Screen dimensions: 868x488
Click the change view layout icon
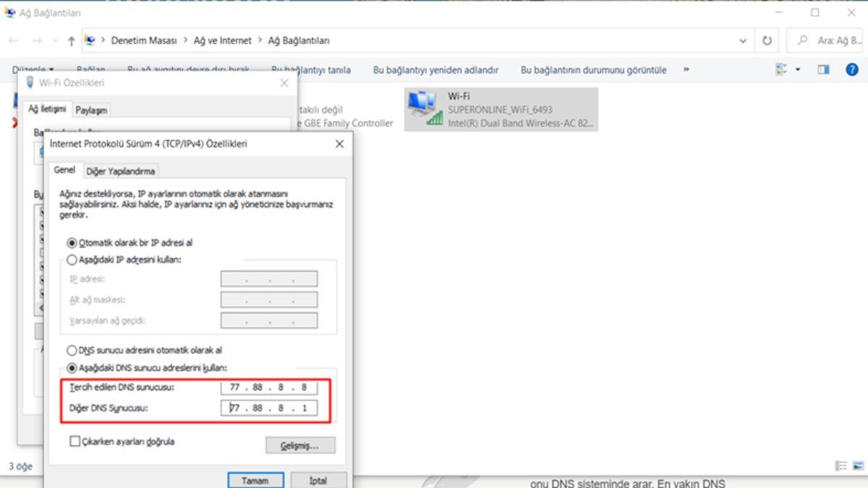pos(781,70)
